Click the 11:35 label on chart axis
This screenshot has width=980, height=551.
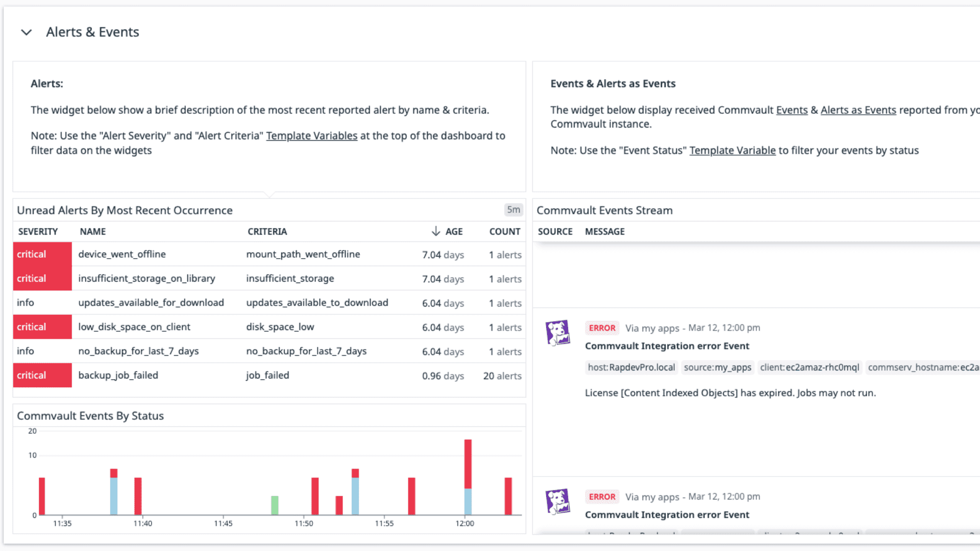[62, 523]
